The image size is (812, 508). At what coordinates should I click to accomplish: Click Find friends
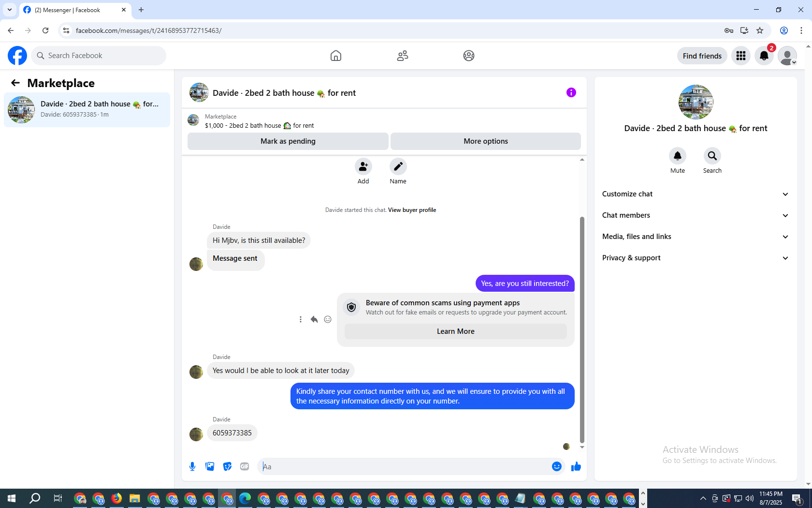(702, 56)
